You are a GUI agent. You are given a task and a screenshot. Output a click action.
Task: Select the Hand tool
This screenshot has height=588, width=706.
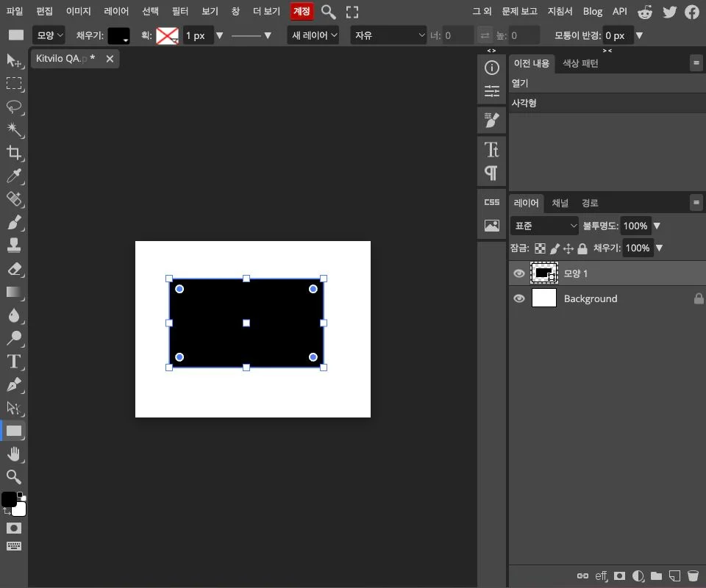14,454
